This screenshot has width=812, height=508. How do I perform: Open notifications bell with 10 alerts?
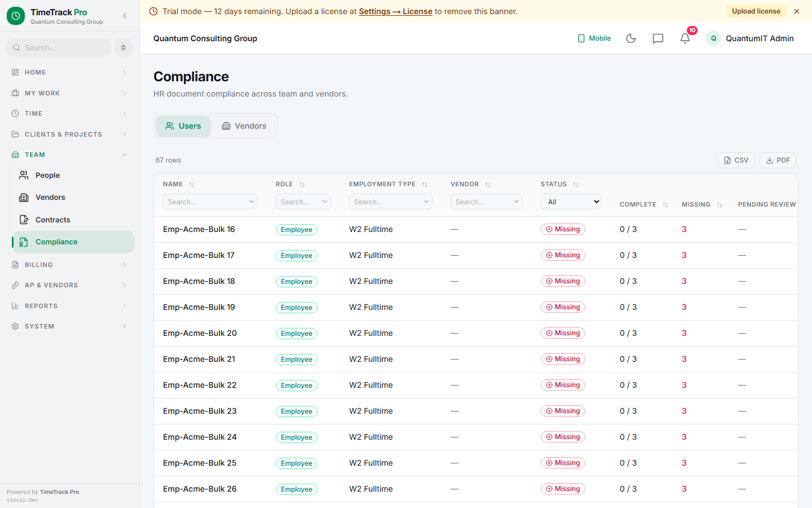click(685, 38)
